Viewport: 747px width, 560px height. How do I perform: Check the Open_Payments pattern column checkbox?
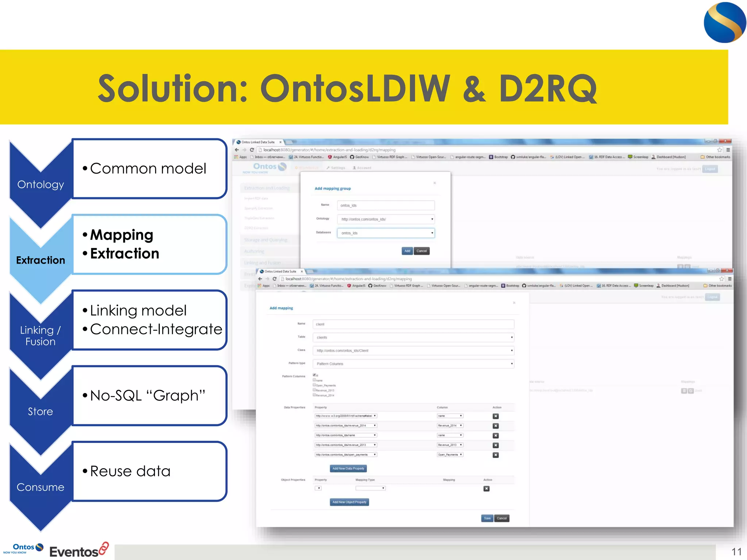coord(314,385)
